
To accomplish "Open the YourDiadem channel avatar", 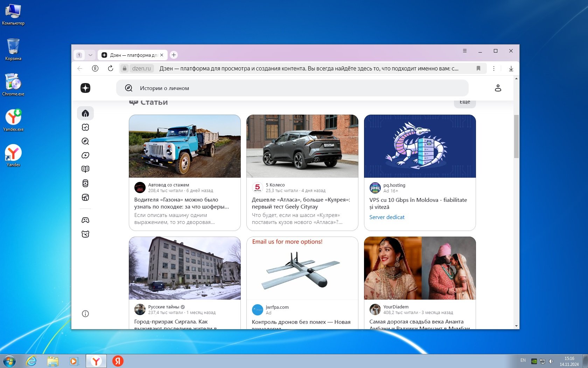I will coord(375,309).
